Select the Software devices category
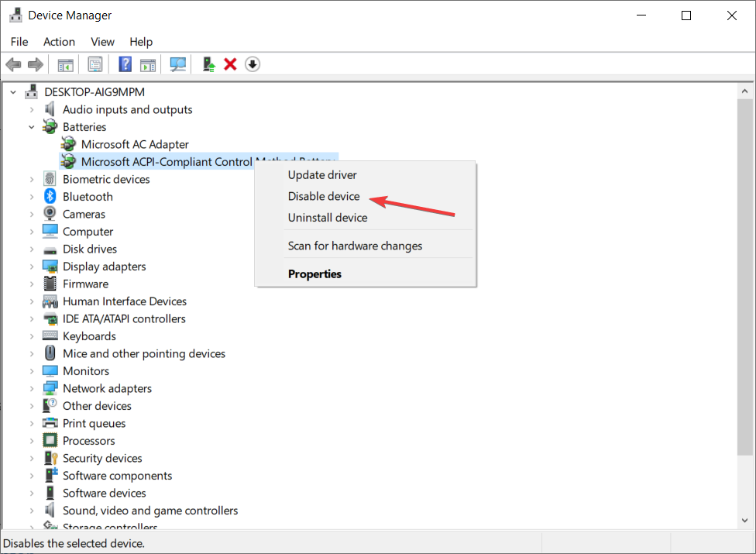This screenshot has height=554, width=756. point(104,493)
